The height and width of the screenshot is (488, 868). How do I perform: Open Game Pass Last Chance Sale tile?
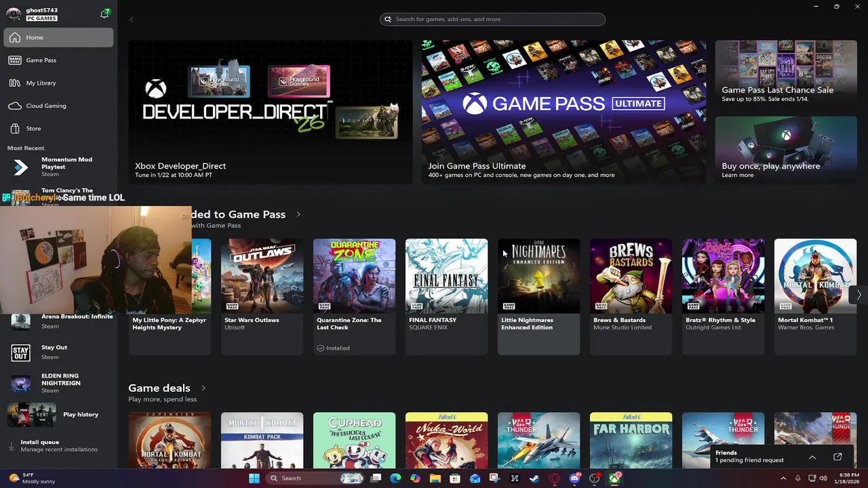pyautogui.click(x=786, y=73)
